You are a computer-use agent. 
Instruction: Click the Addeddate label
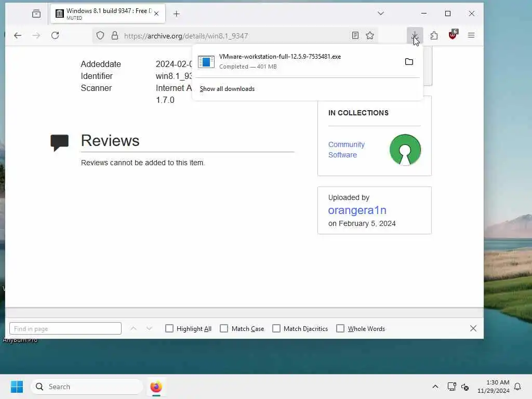[x=101, y=64]
